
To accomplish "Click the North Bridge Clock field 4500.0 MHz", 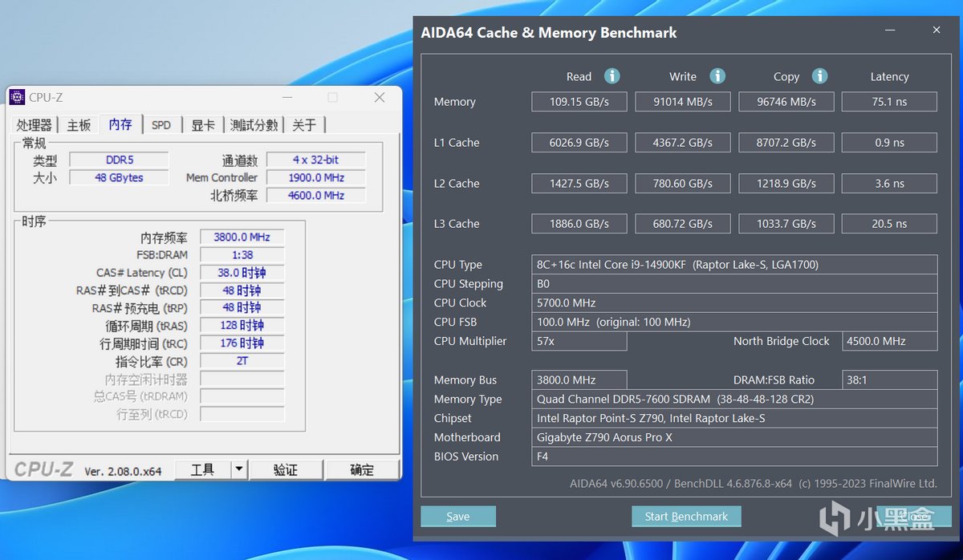I will (889, 341).
